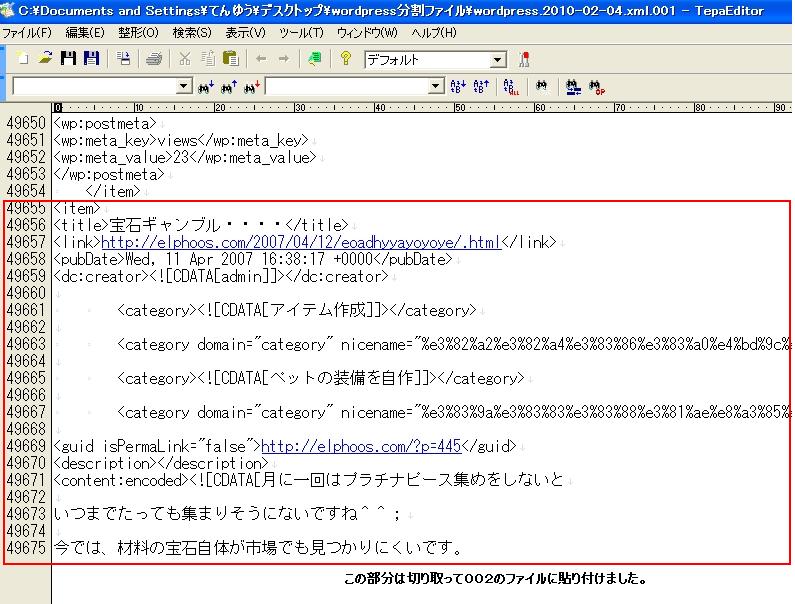Click the pubDate Wed, 11 Apr 2007 line

click(252, 259)
